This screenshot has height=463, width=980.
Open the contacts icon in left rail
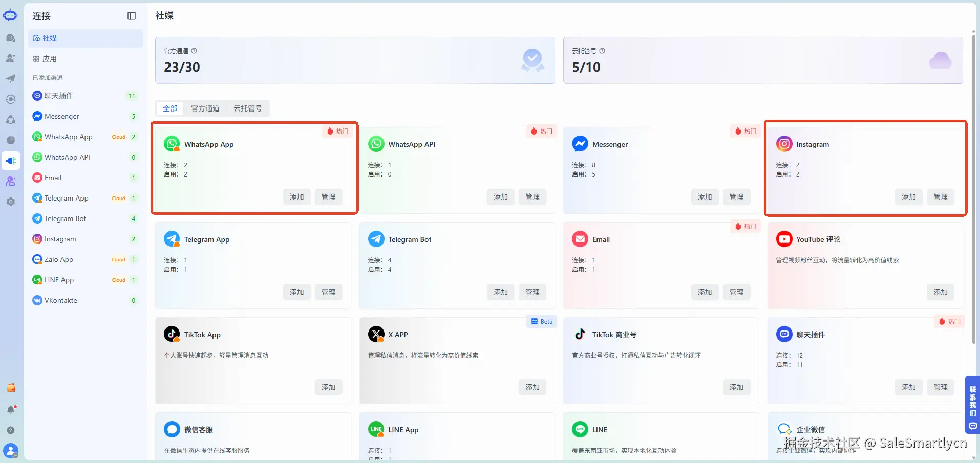[11, 58]
